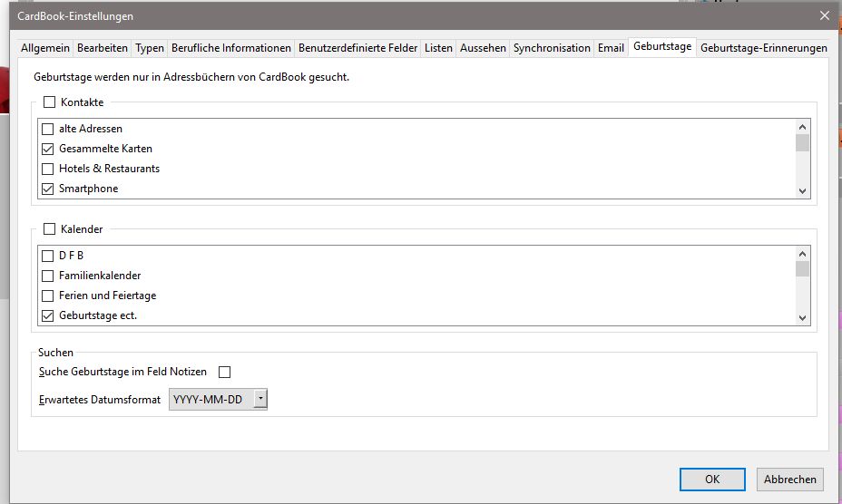Screen dimensions: 842x504
Task: Click the Kalender list scroll-up arrow
Action: coord(802,254)
